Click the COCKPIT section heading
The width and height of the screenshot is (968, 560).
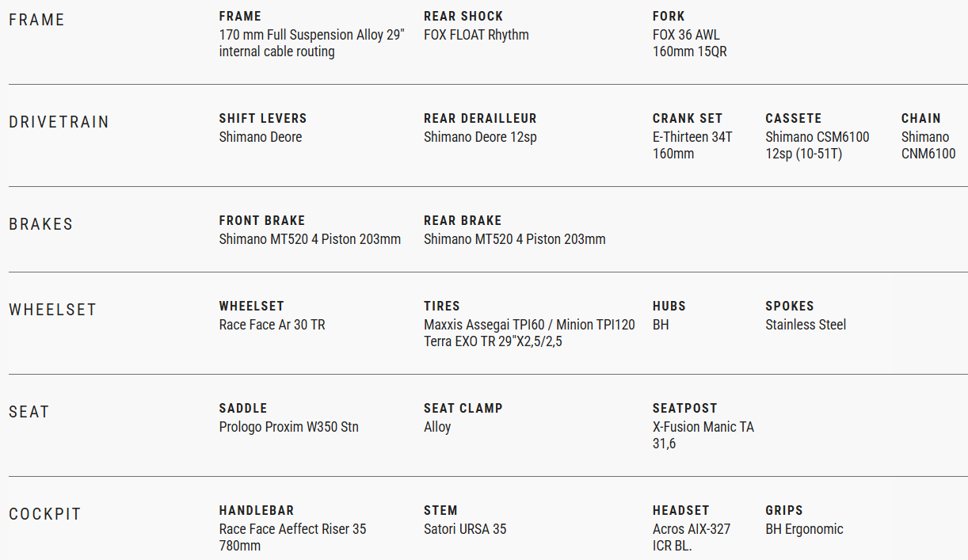click(x=45, y=514)
